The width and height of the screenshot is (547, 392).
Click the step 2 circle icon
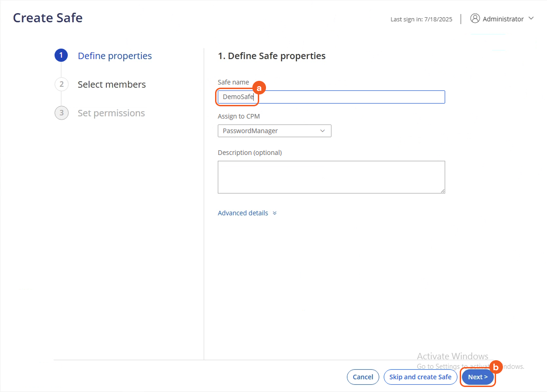point(61,84)
